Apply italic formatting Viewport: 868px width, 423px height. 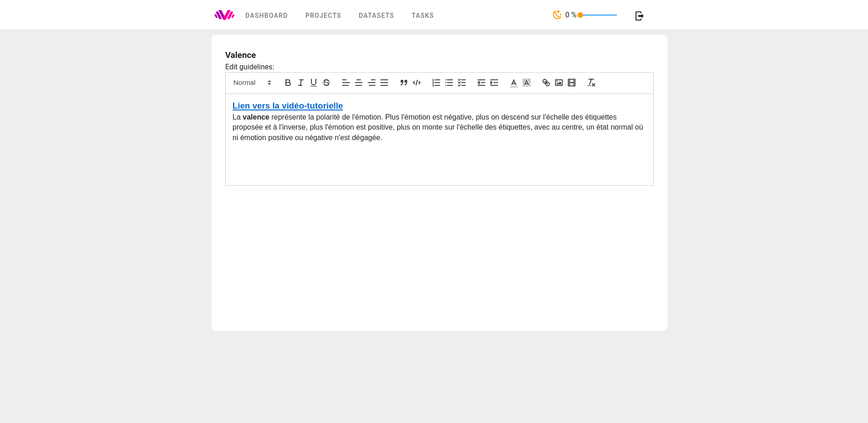click(x=300, y=83)
